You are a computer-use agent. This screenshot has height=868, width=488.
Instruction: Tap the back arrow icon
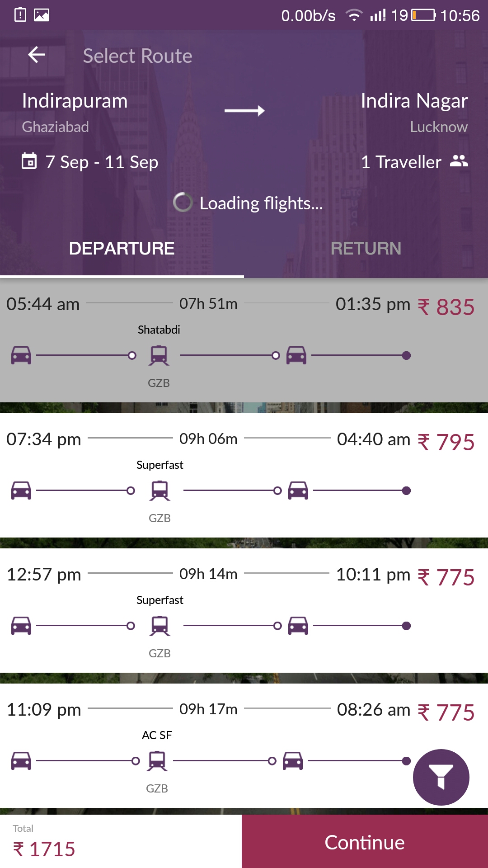tap(37, 55)
